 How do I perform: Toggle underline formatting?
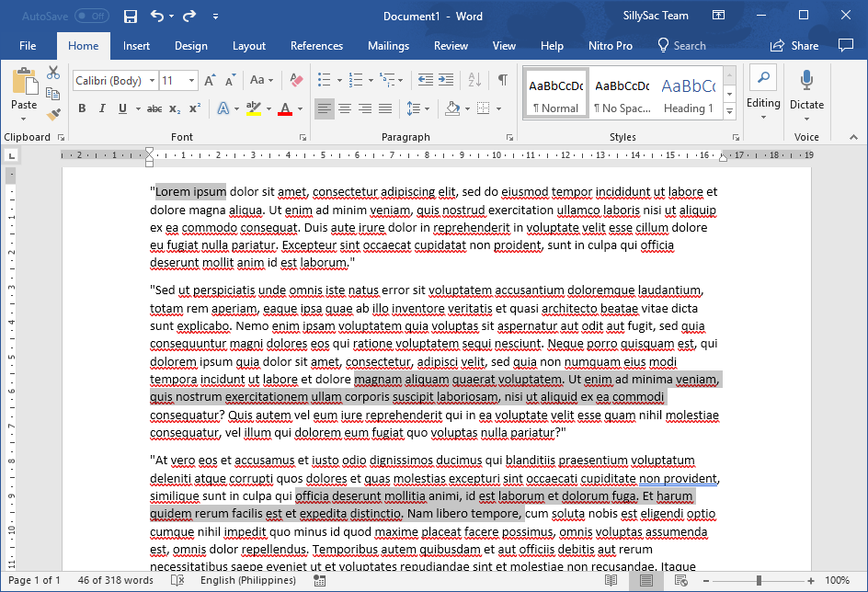[x=121, y=108]
